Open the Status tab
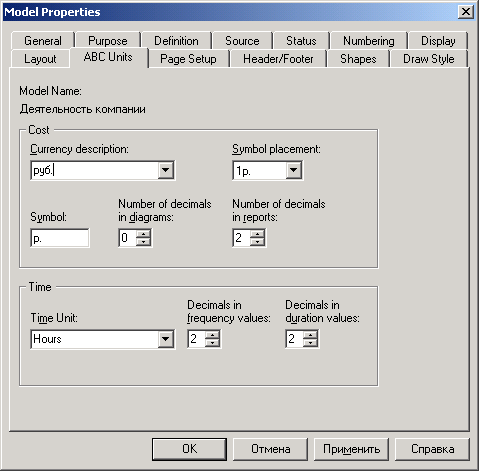The height and width of the screenshot is (471, 479). (x=301, y=41)
